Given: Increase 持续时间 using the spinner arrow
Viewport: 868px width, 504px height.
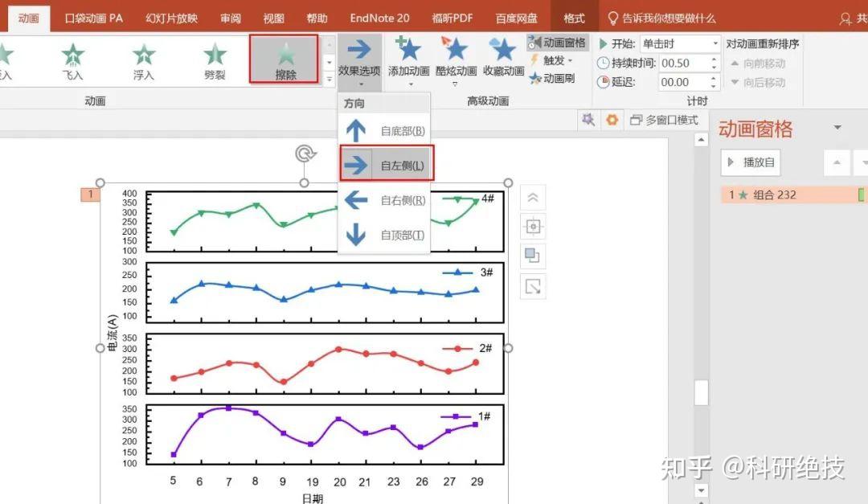Looking at the screenshot, I should pyautogui.click(x=714, y=59).
